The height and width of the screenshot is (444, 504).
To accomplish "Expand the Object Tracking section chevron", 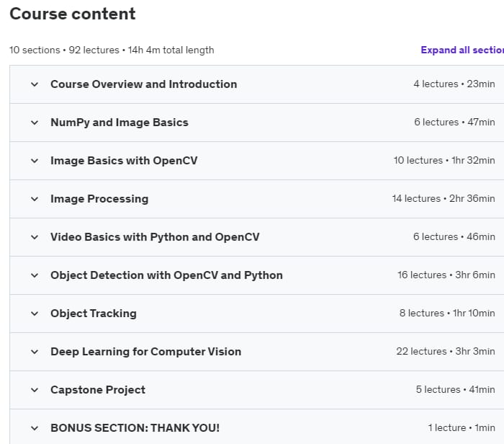I will pos(35,314).
